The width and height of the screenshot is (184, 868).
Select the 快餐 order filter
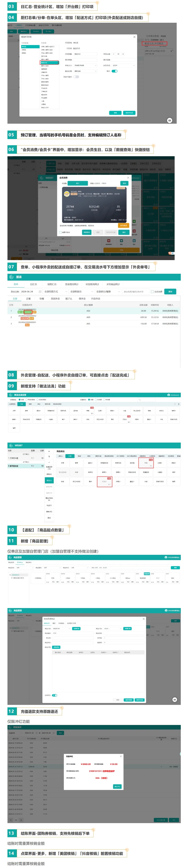[42, 299]
